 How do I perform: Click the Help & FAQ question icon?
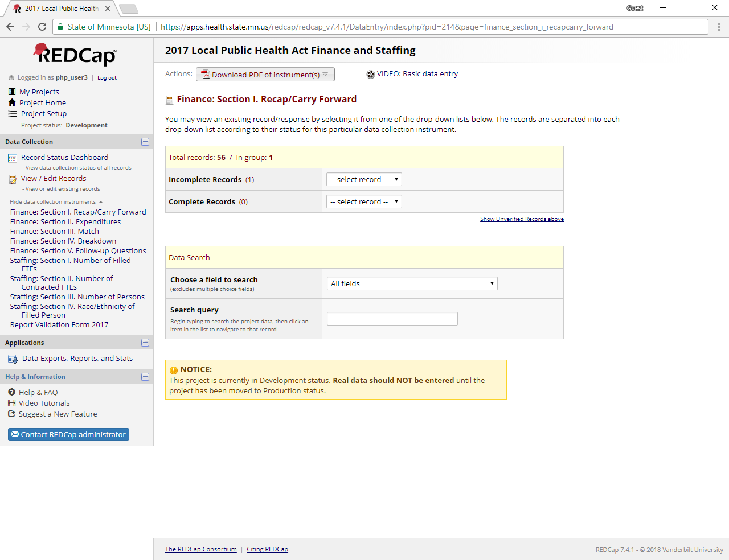(11, 392)
